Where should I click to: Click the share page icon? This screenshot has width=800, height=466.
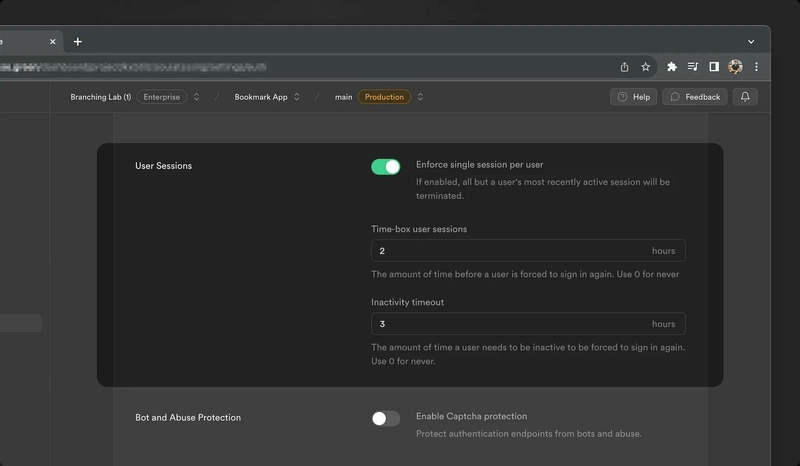(624, 67)
